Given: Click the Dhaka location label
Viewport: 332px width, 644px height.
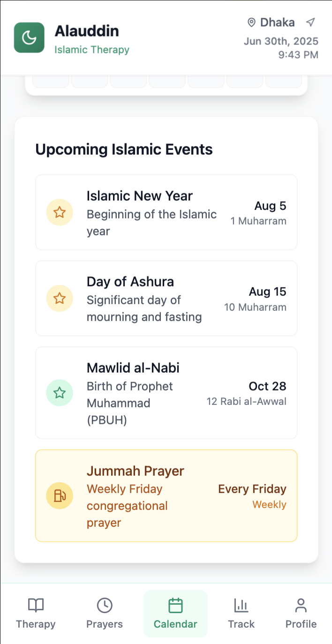Looking at the screenshot, I should point(278,22).
